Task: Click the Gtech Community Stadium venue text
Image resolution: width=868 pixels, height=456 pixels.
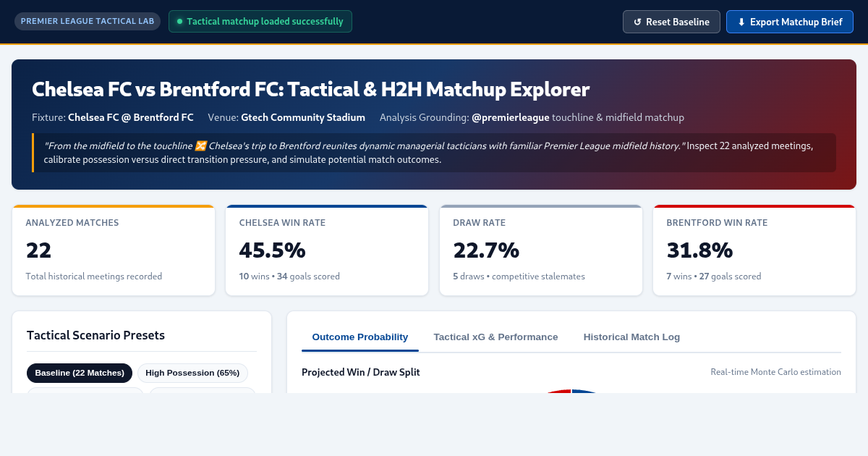Action: (x=303, y=117)
